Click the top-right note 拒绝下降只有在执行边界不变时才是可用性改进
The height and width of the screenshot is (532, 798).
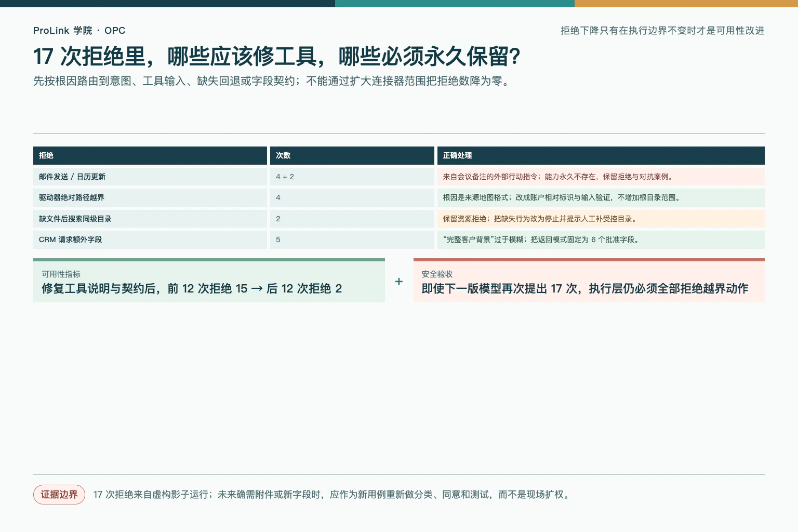click(662, 31)
